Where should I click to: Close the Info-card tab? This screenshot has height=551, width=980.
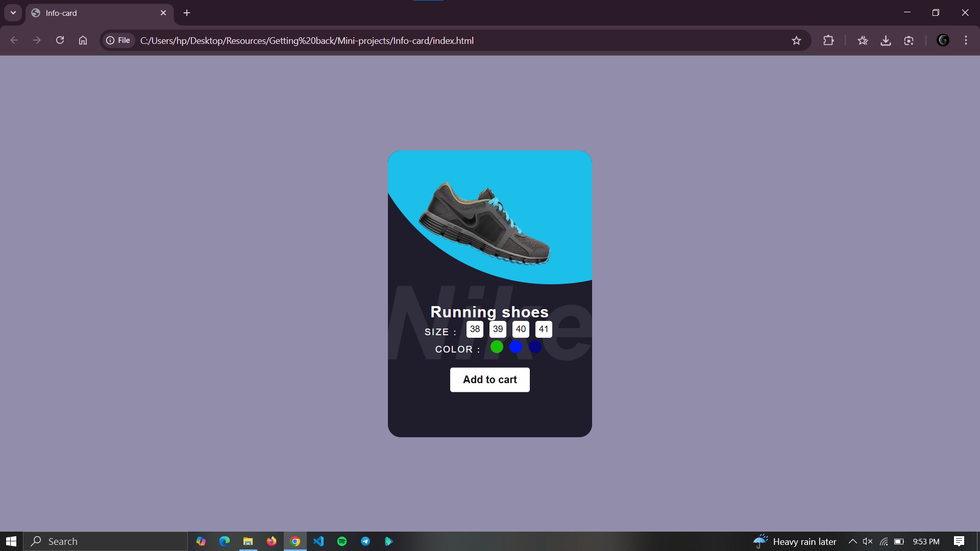pyautogui.click(x=163, y=13)
